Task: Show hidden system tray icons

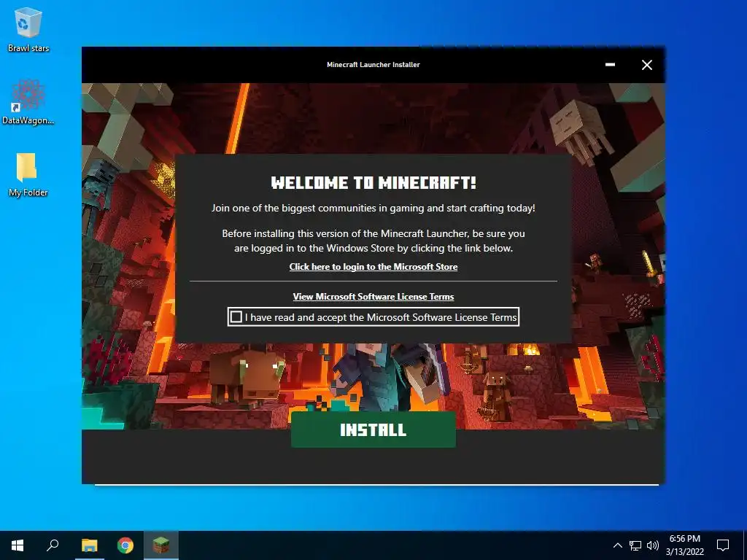Action: (617, 545)
